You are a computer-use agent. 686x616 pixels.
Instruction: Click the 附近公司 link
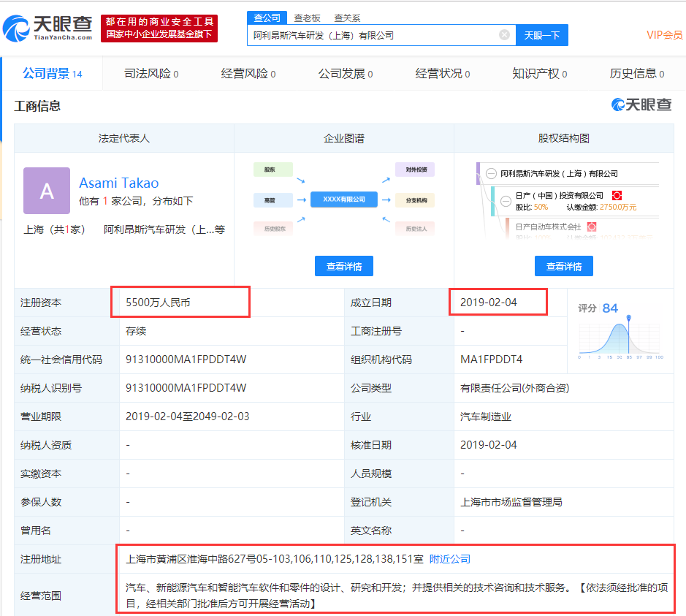coord(450,559)
